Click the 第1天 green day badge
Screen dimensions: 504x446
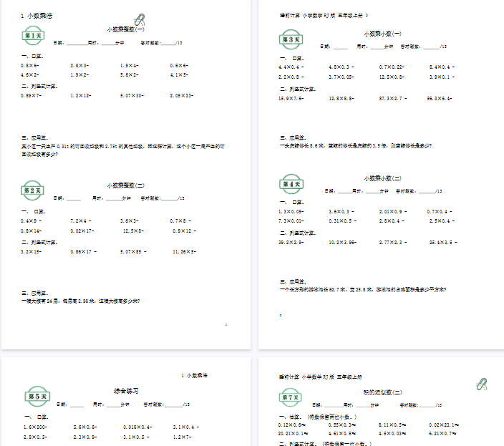pos(34,36)
